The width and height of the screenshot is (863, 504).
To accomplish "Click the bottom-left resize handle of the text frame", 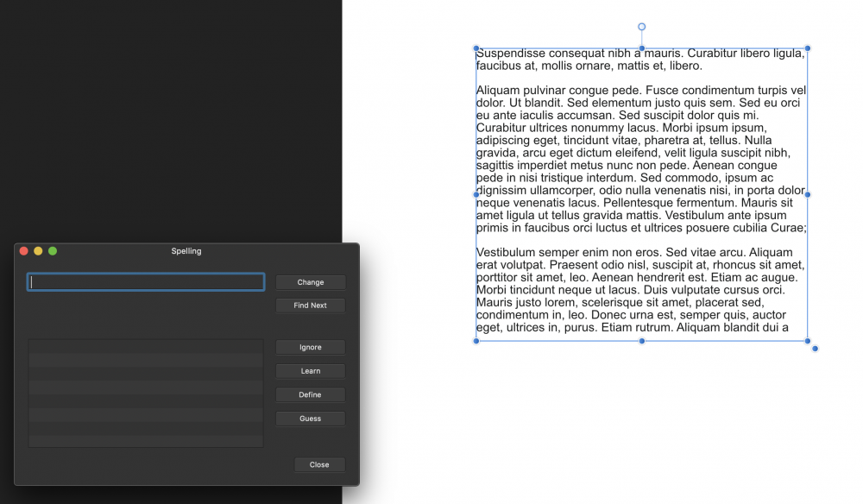I will pyautogui.click(x=476, y=341).
